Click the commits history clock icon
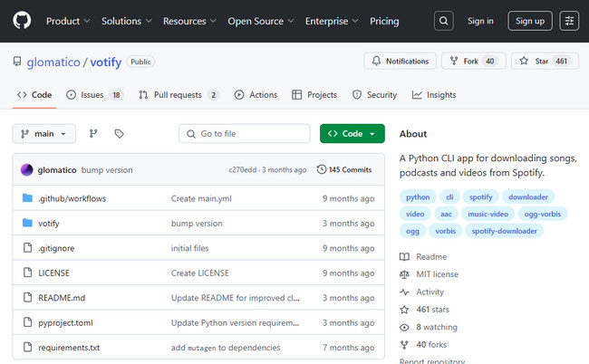This screenshot has height=364, width=589. [x=322, y=169]
